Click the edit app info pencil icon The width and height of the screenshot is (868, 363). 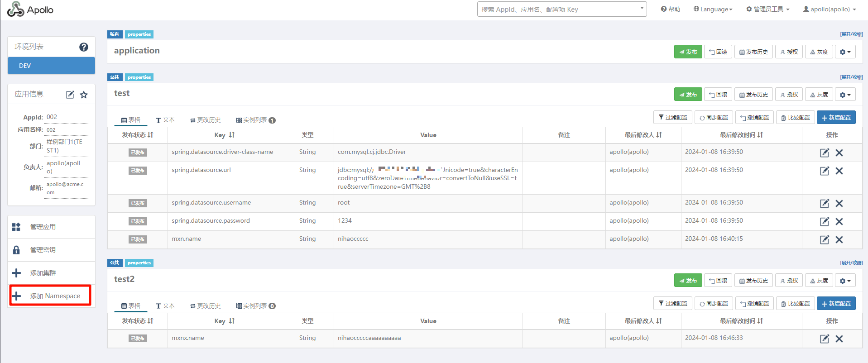tap(70, 95)
